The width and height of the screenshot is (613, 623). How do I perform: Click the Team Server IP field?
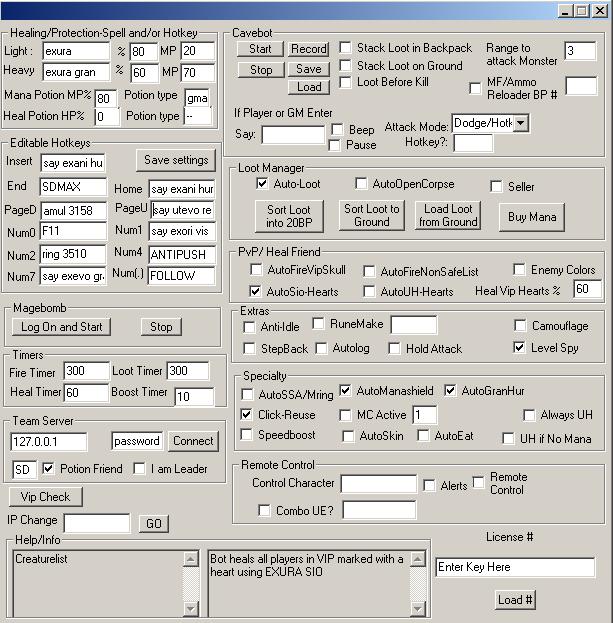49,441
